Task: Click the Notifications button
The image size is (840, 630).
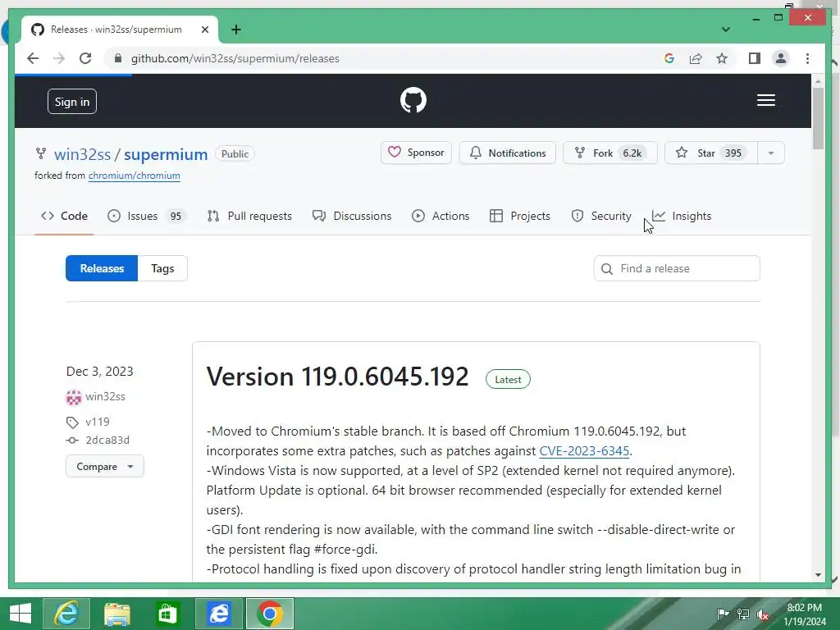Action: click(507, 153)
